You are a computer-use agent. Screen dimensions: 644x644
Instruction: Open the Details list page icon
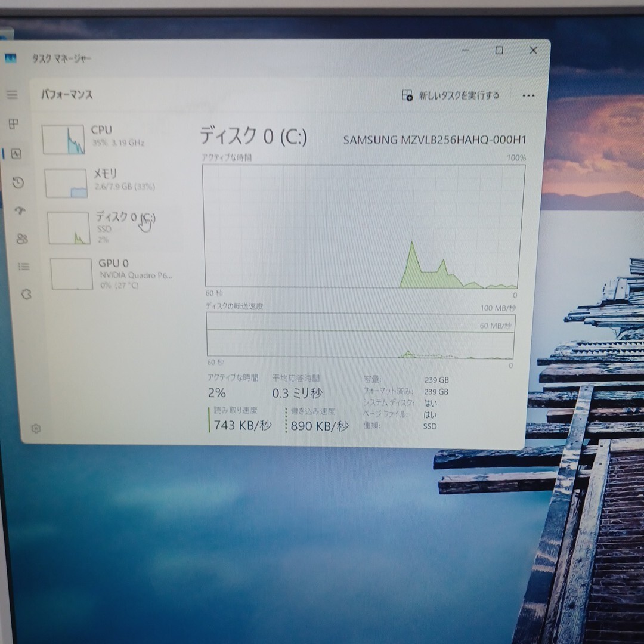click(x=24, y=267)
